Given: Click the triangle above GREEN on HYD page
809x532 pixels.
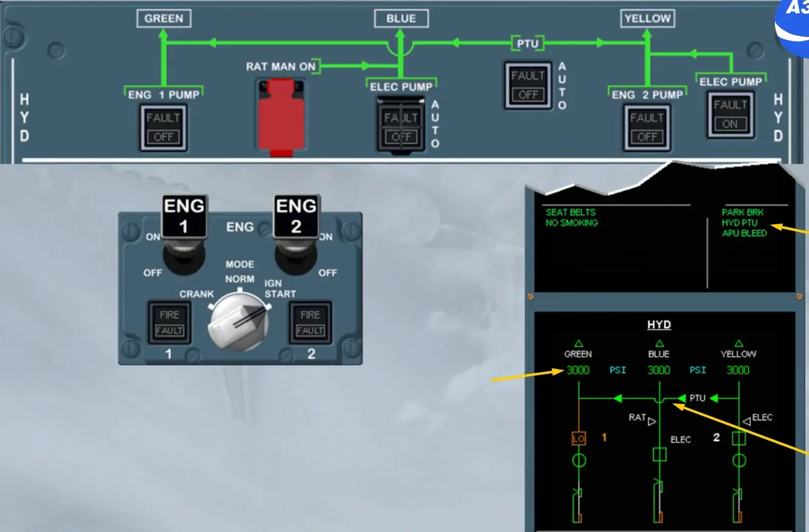Looking at the screenshot, I should [x=578, y=344].
